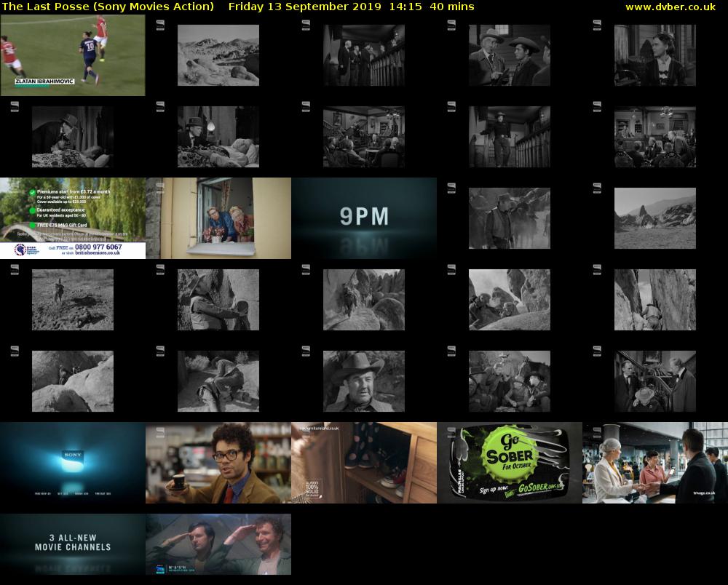Open the British Seniors insurance advert thumbnail
This screenshot has width=728, height=585.
[x=72, y=218]
